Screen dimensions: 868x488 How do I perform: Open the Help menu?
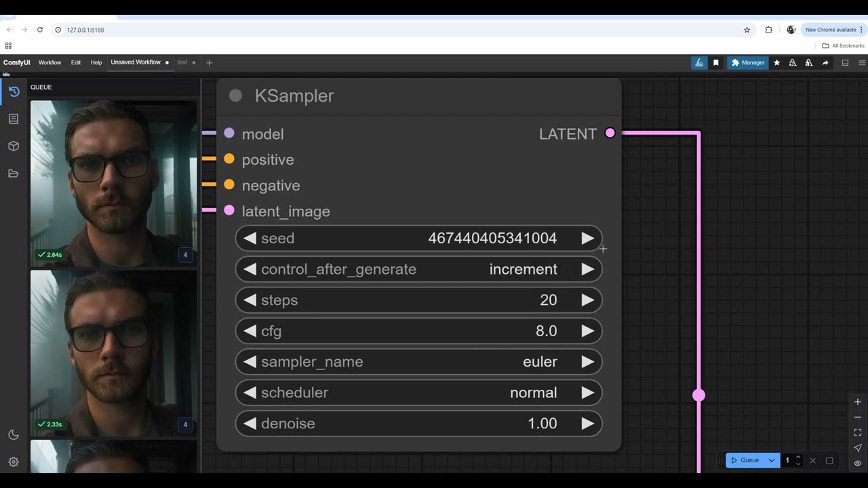(x=96, y=62)
